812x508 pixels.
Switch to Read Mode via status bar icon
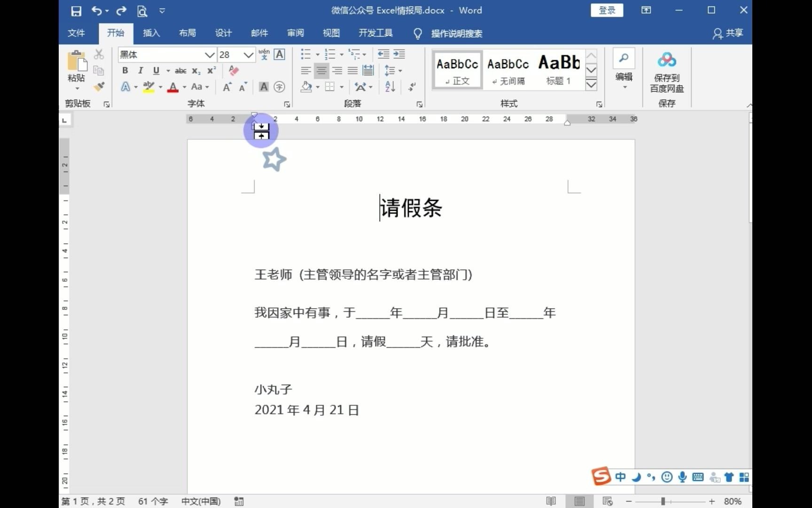point(551,501)
